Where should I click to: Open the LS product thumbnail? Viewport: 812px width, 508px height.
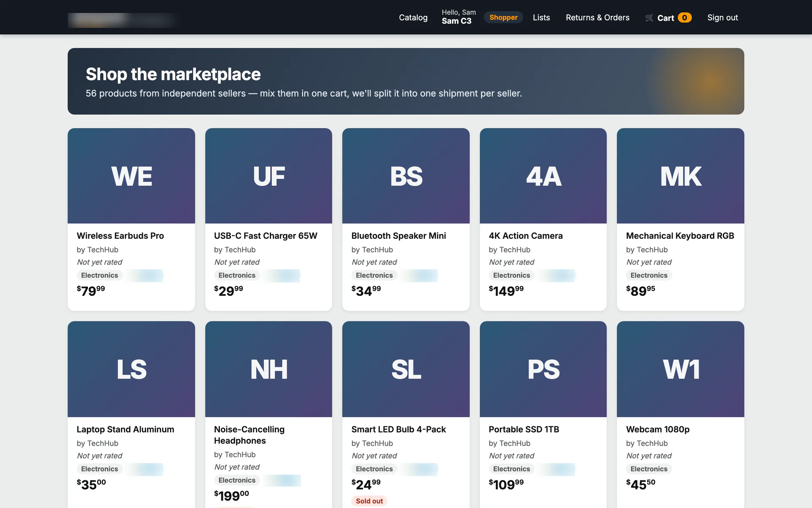coord(131,369)
